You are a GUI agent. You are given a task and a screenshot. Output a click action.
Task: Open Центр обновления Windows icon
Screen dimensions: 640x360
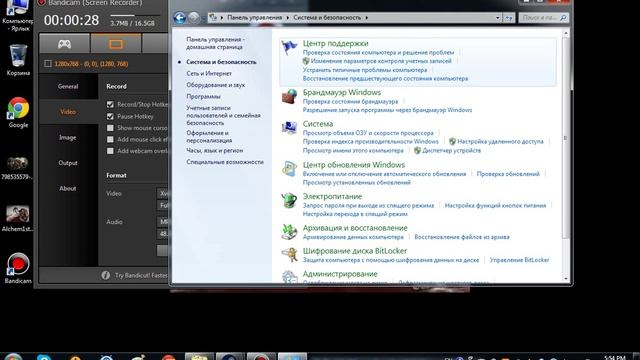(x=289, y=169)
